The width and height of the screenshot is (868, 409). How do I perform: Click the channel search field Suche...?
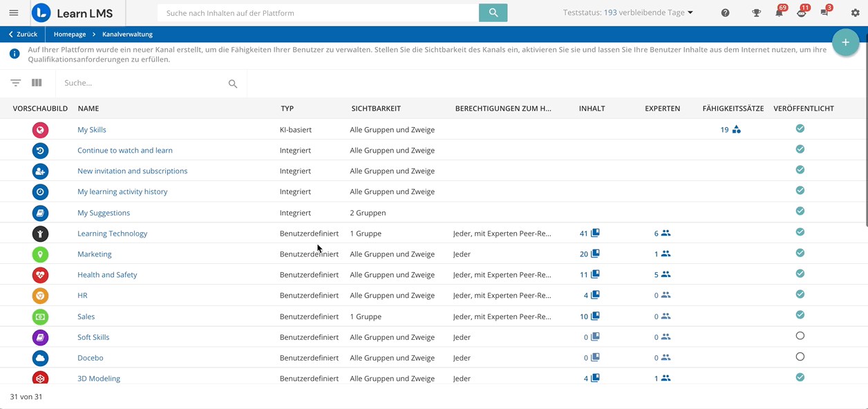pyautogui.click(x=142, y=83)
